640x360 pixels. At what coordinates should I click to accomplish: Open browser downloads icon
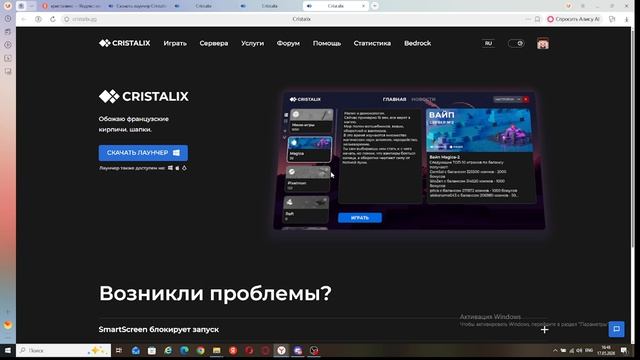pos(627,19)
